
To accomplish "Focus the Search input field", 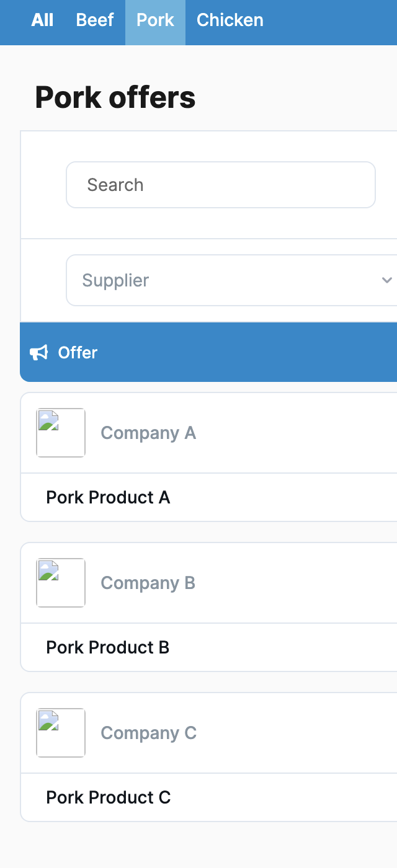I will point(221,185).
